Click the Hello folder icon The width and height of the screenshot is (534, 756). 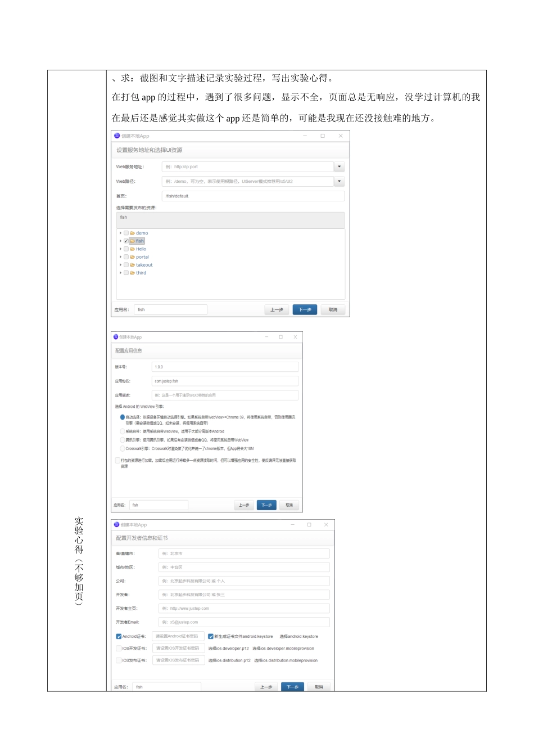coord(133,249)
